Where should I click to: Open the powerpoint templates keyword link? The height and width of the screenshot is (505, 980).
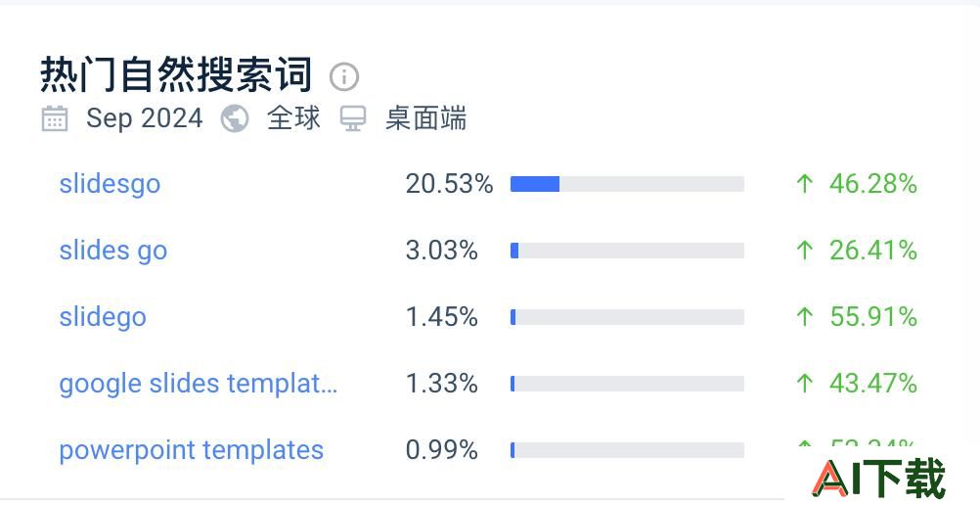point(192,450)
